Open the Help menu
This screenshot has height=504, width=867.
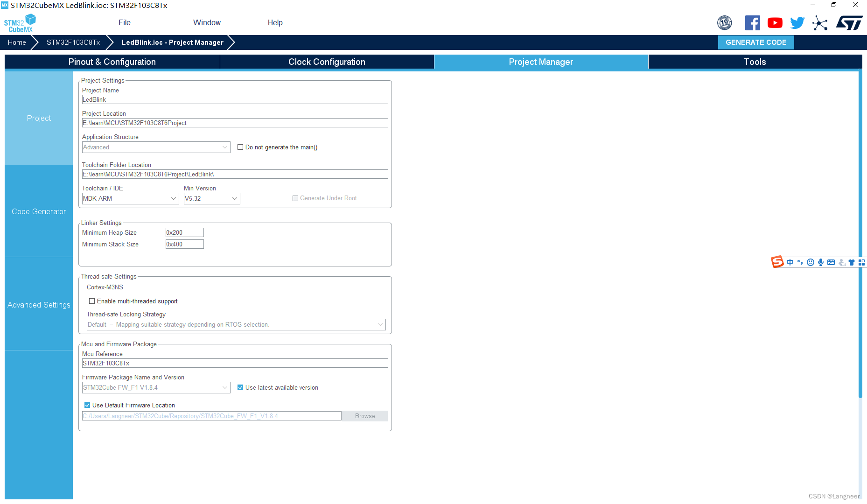(275, 22)
